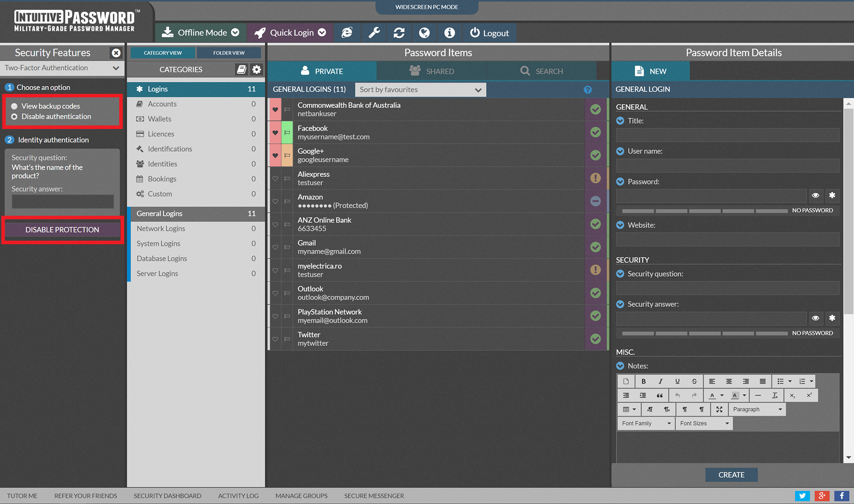
Task: Click Disable Protection button
Action: point(62,230)
